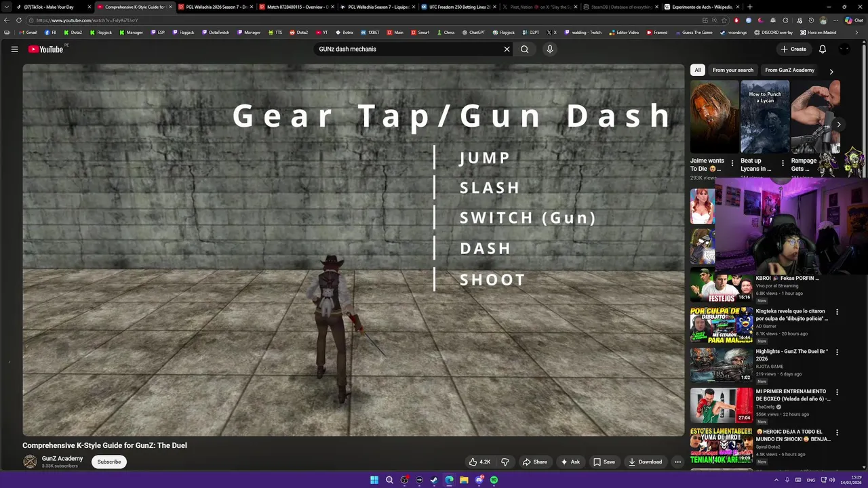This screenshot has height=488, width=868.
Task: Open Steam from the taskbar
Action: tap(434, 480)
